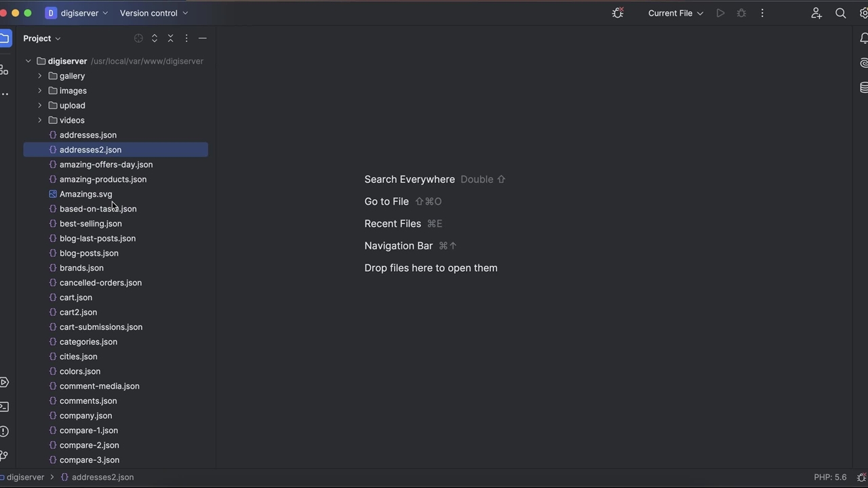
Task: Open the digiserver project menu
Action: click(77, 13)
